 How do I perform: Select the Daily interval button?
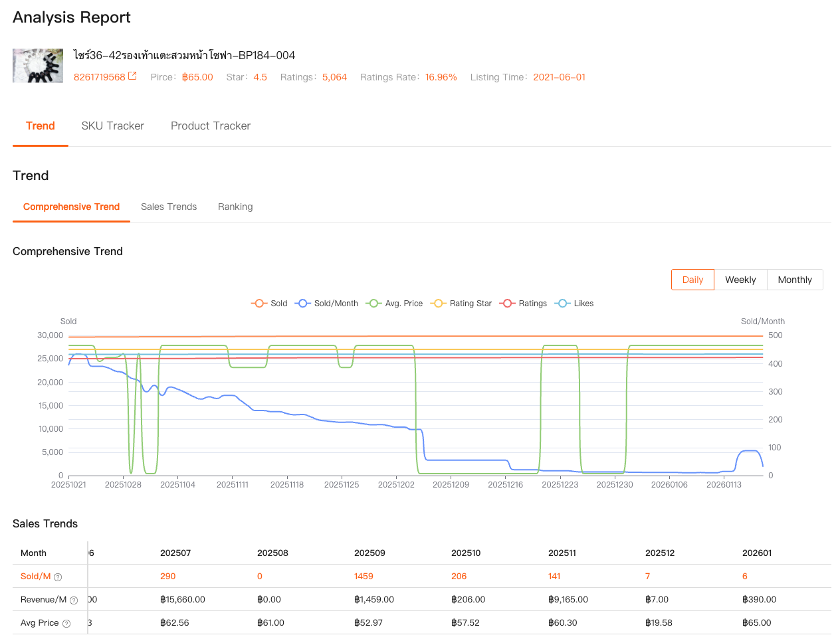coord(692,280)
